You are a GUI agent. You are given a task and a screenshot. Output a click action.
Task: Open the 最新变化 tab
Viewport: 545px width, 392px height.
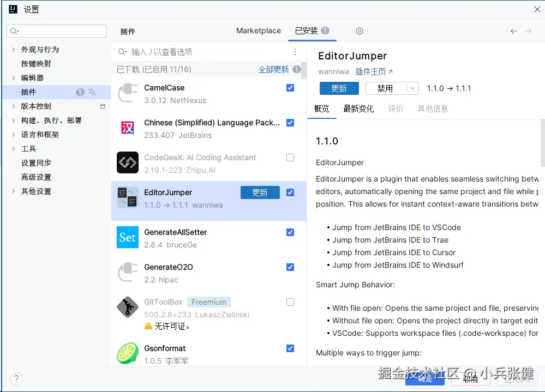358,108
